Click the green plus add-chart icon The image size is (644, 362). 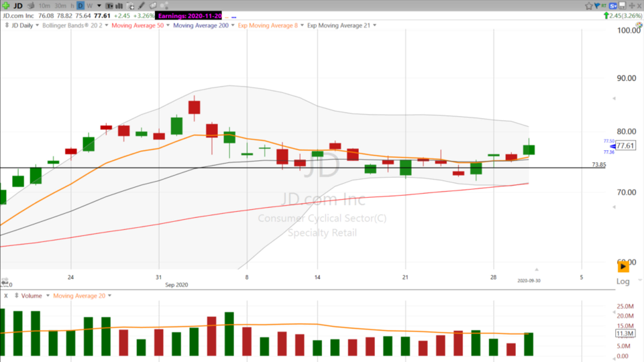coord(6,6)
